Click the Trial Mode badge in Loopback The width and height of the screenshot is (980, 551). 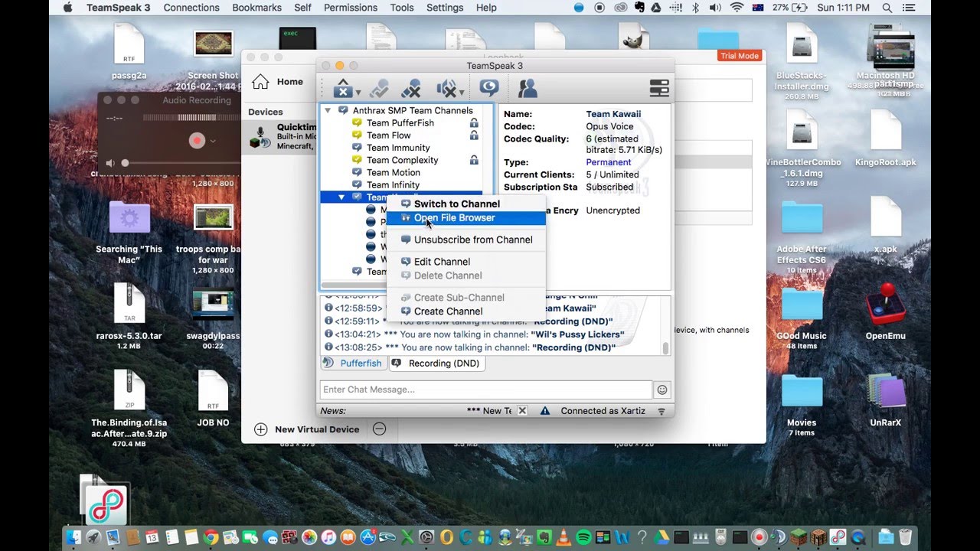(x=740, y=56)
